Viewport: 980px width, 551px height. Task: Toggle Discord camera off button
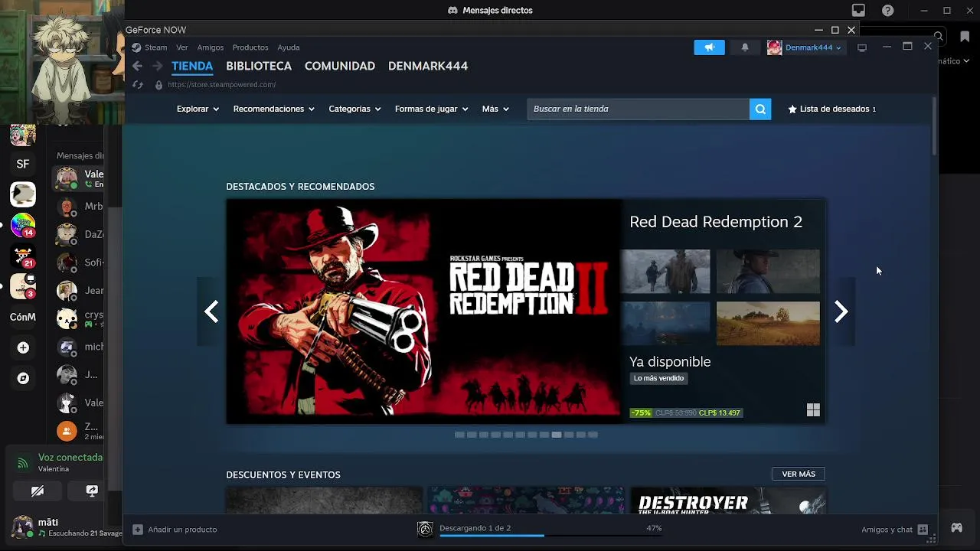tap(37, 491)
